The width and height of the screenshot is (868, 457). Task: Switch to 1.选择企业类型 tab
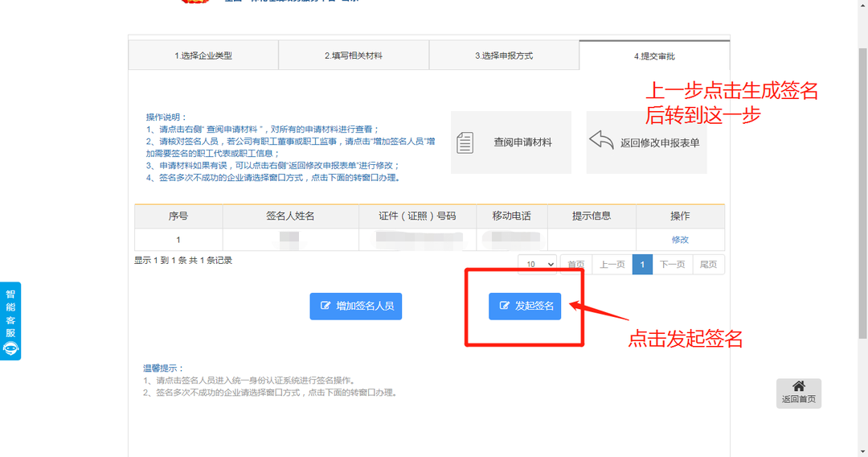pyautogui.click(x=203, y=56)
